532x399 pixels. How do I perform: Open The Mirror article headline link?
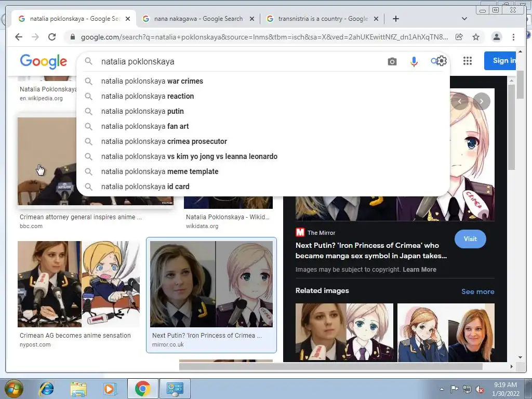[x=371, y=250]
